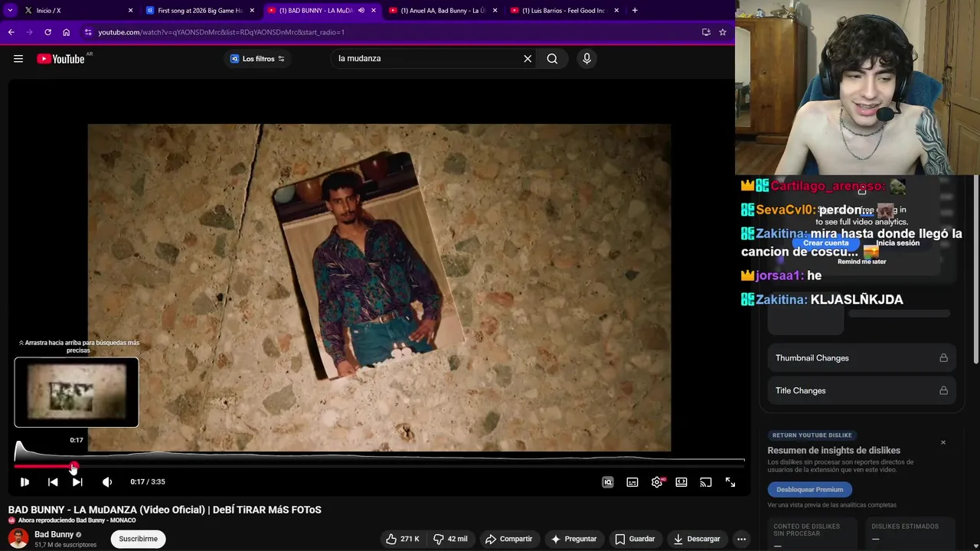Image resolution: width=980 pixels, height=551 pixels.
Task: Subscribe with the Suscribirme button
Action: pyautogui.click(x=139, y=539)
